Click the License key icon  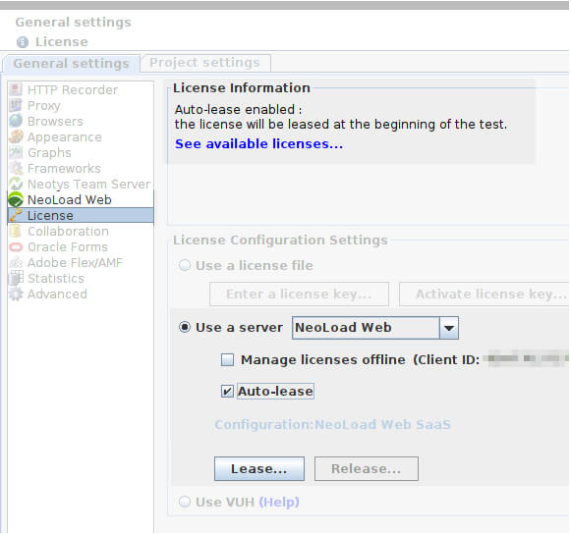pyautogui.click(x=16, y=215)
